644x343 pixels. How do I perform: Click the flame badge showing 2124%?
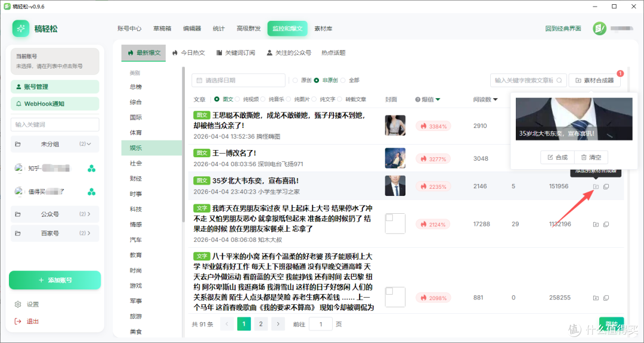click(433, 224)
